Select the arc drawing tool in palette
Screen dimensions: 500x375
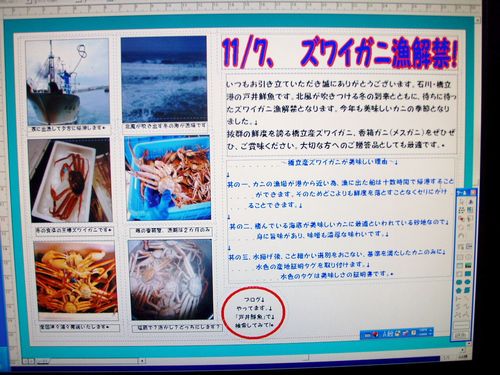(461, 235)
